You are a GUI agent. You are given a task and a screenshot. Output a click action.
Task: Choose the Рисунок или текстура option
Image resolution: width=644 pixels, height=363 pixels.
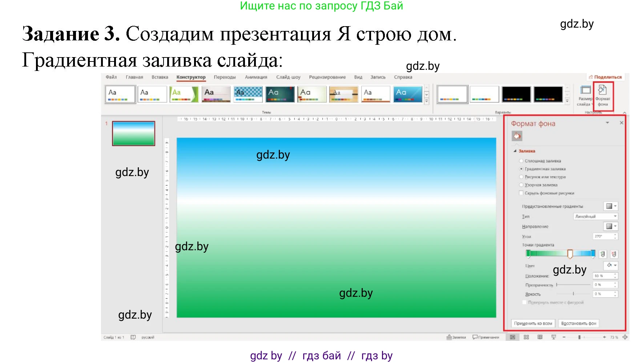pos(521,177)
